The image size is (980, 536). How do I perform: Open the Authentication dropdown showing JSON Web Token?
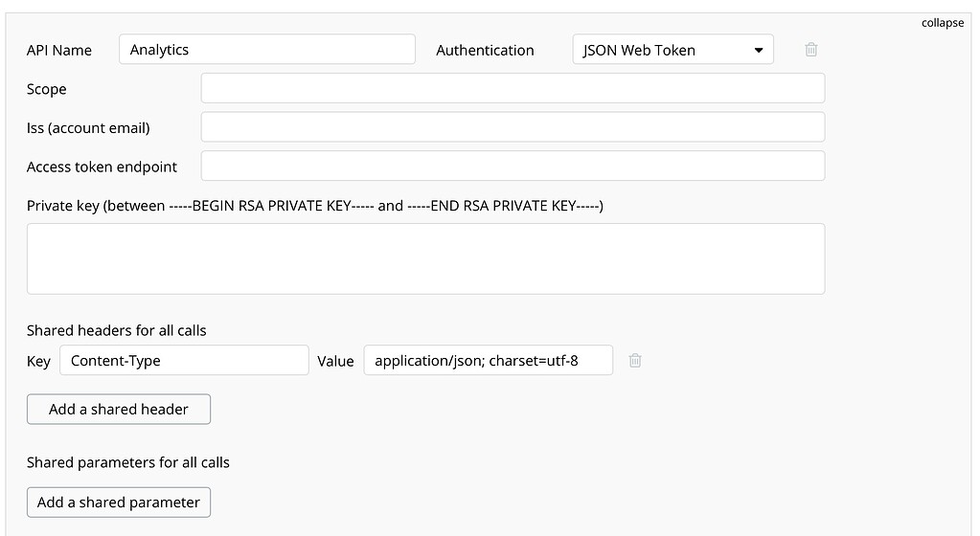(x=672, y=50)
